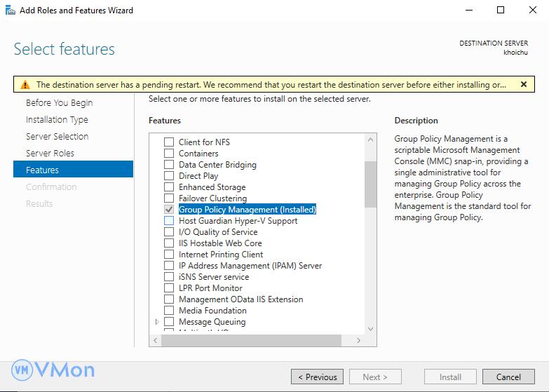Enable the Client for NFS checkbox
Screen dimensions: 549x392
tap(169, 142)
